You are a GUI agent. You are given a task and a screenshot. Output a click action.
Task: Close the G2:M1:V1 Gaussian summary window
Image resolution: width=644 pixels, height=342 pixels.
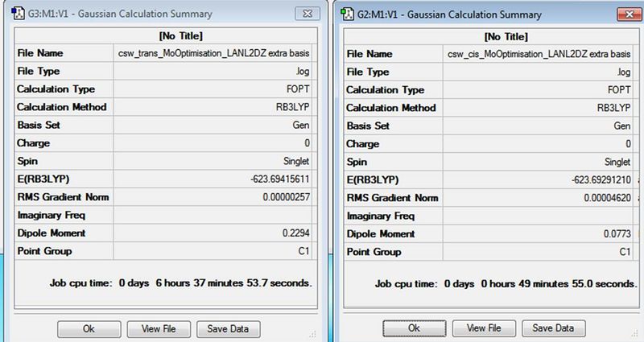(629, 14)
